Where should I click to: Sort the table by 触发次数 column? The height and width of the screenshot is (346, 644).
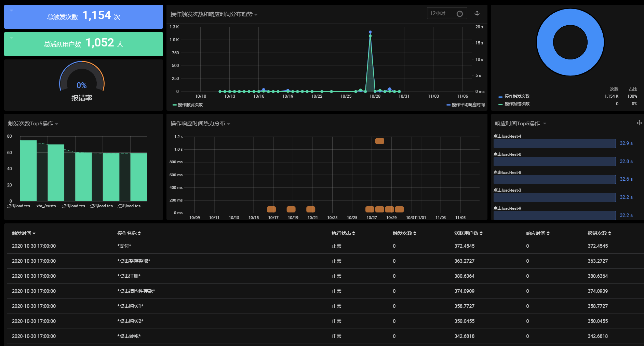404,233
